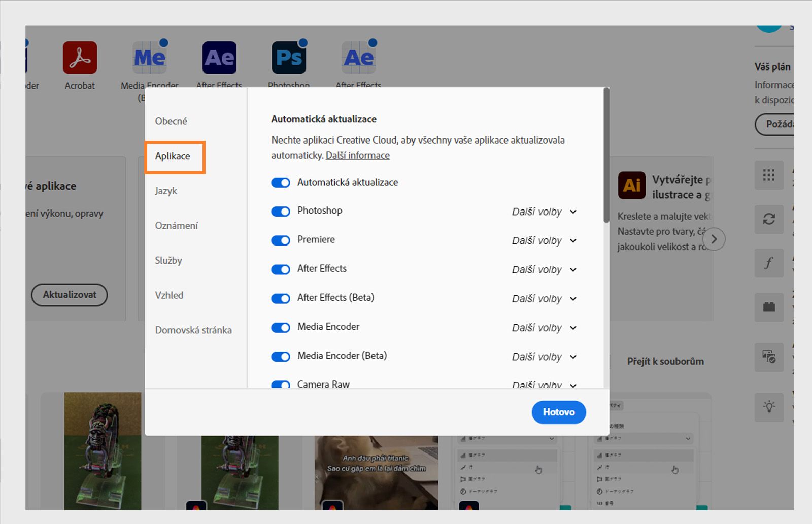Open the Další informace link
Image resolution: width=812 pixels, height=524 pixels.
(x=357, y=155)
